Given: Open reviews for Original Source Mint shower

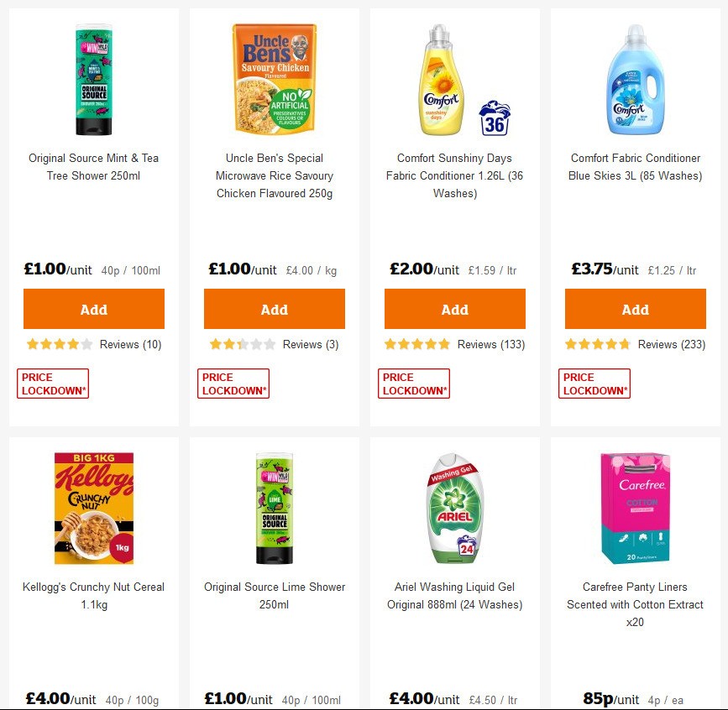Looking at the screenshot, I should pyautogui.click(x=131, y=344).
